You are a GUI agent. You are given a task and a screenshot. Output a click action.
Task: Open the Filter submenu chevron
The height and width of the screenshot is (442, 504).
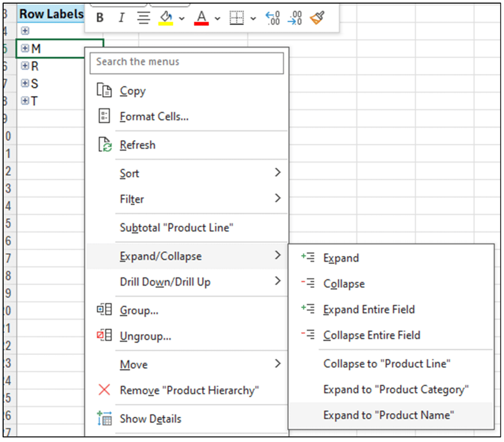[278, 198]
